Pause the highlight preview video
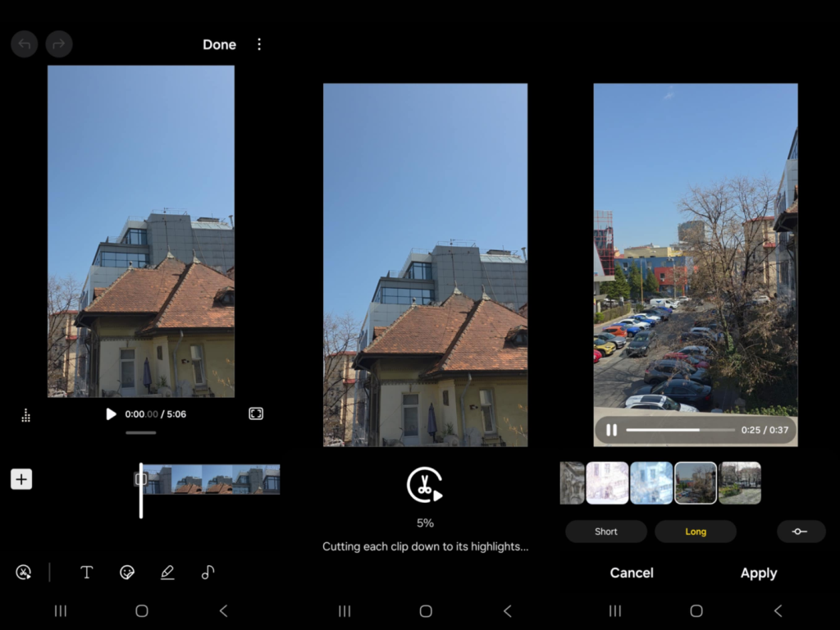This screenshot has width=840, height=630. (x=611, y=430)
